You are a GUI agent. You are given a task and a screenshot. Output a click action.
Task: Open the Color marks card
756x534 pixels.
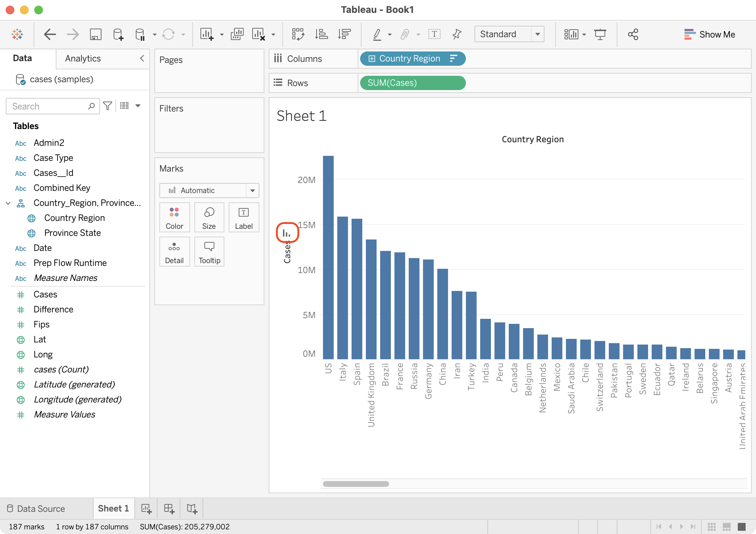click(174, 218)
